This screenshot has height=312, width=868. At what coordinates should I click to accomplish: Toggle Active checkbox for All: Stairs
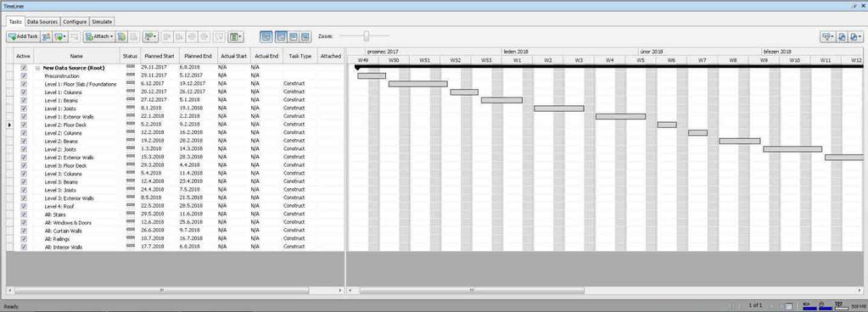[x=24, y=214]
